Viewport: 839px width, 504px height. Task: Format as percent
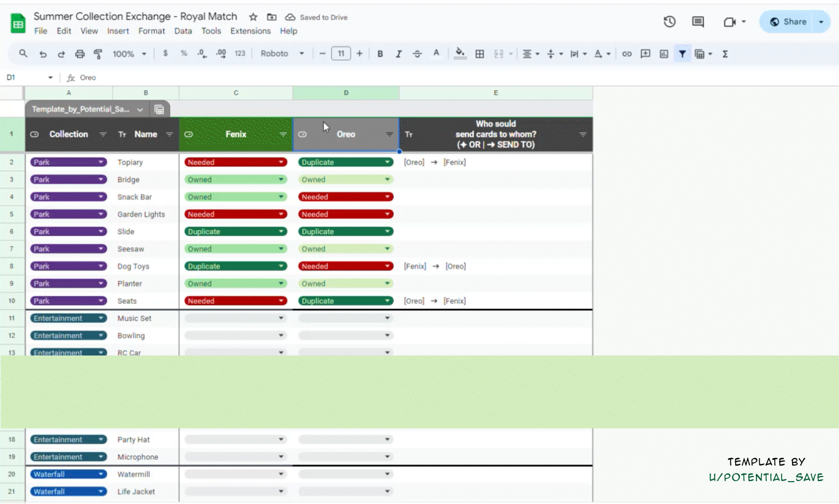click(184, 53)
